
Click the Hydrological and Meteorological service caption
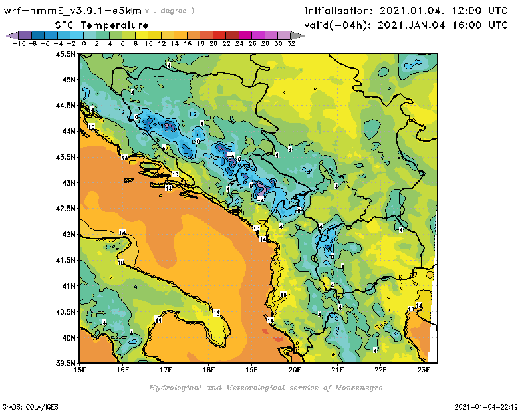pos(265,388)
